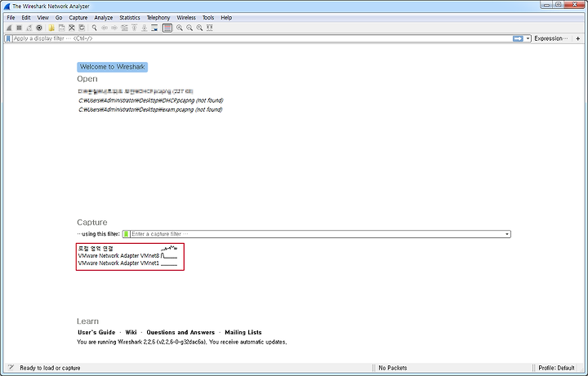Open the Wireless menu
The image size is (588, 376).
(186, 18)
